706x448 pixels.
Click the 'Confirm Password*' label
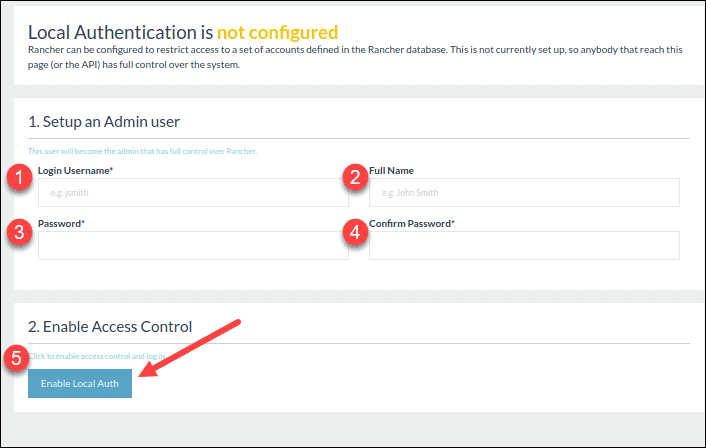pos(412,224)
